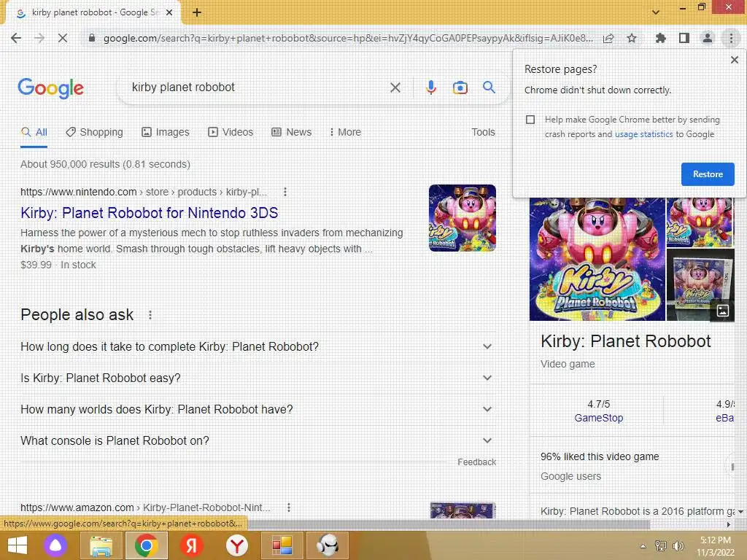Click the horizontal scrollbar right arrow
The image size is (747, 560).
click(729, 525)
